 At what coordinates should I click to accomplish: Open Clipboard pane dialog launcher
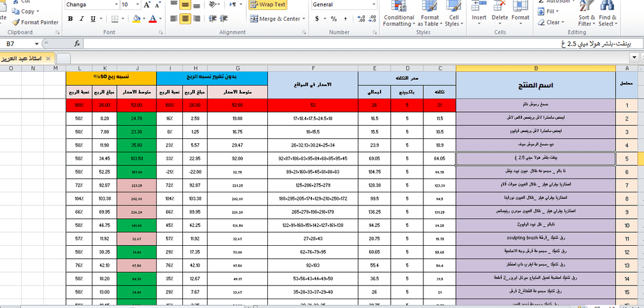click(x=57, y=32)
